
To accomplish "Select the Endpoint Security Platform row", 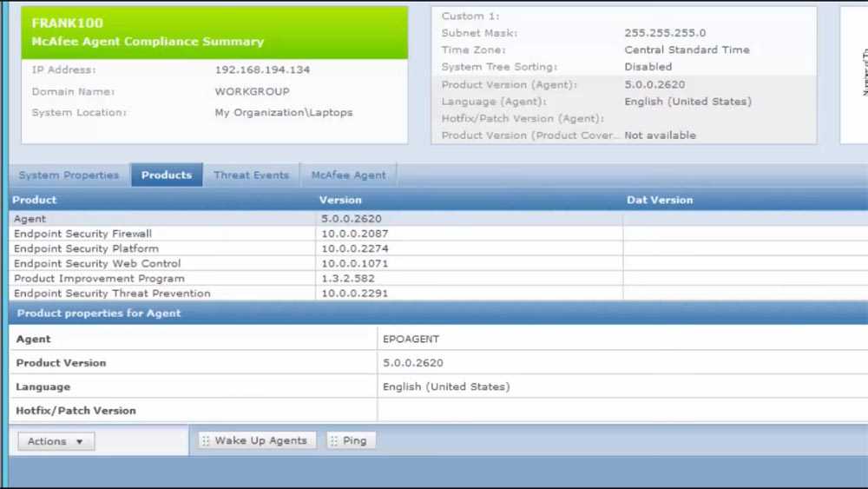I will click(x=438, y=248).
